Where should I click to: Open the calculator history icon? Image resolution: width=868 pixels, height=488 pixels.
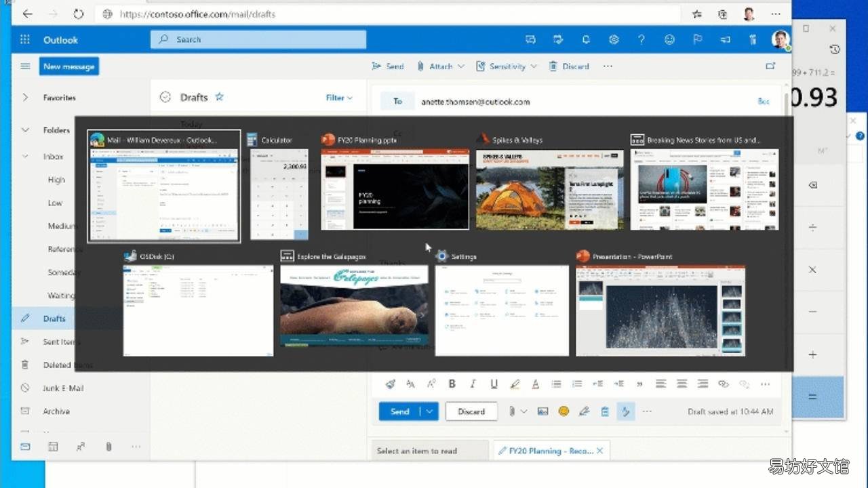click(835, 49)
